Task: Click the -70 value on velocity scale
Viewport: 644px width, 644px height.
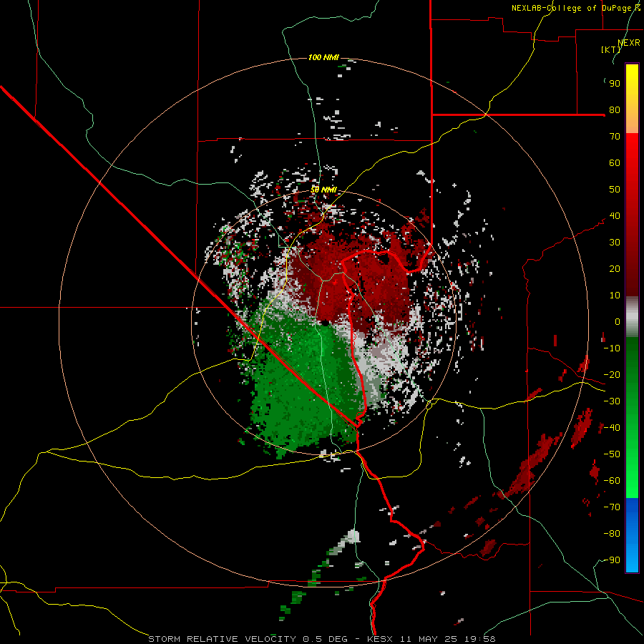Action: [x=612, y=507]
